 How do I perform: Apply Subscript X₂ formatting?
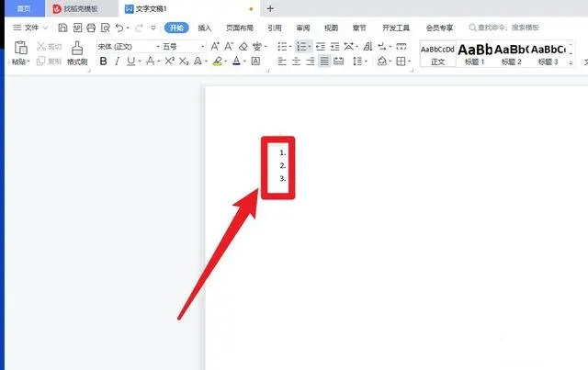[184, 61]
